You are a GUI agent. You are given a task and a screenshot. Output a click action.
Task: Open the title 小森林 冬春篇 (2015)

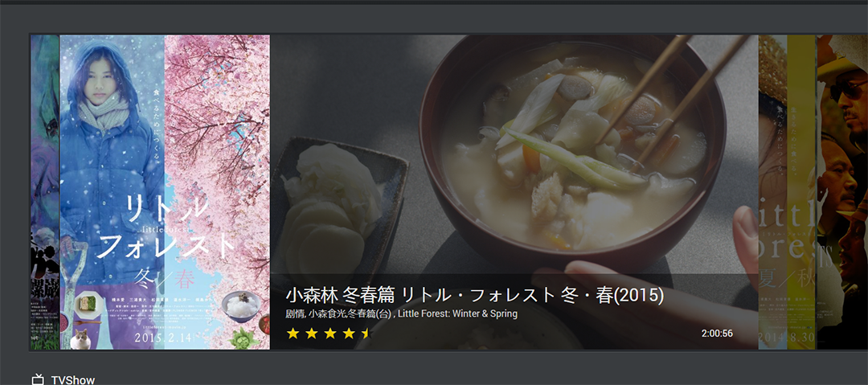point(475,295)
